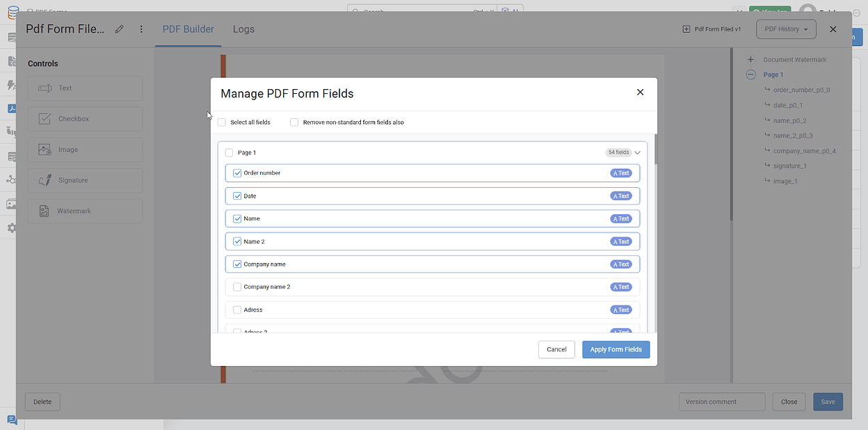Viewport: 868px width, 430px height.
Task: Check the Page 1 group checkbox
Action: pyautogui.click(x=230, y=152)
